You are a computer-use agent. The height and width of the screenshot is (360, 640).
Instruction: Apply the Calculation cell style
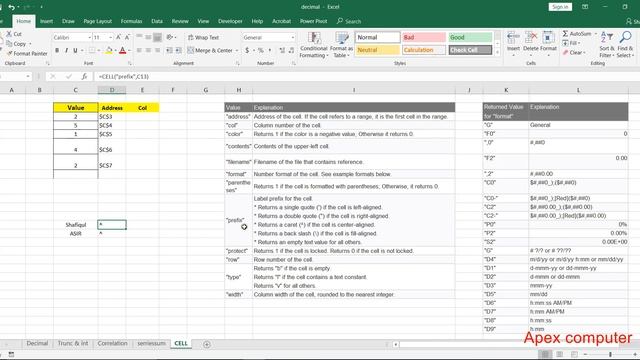[424, 50]
